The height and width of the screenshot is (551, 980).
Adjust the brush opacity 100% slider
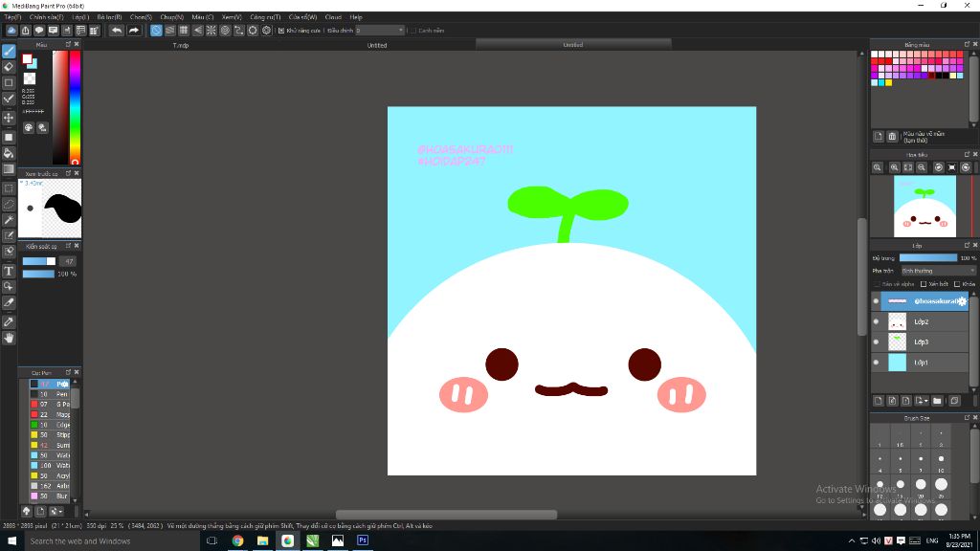(38, 274)
